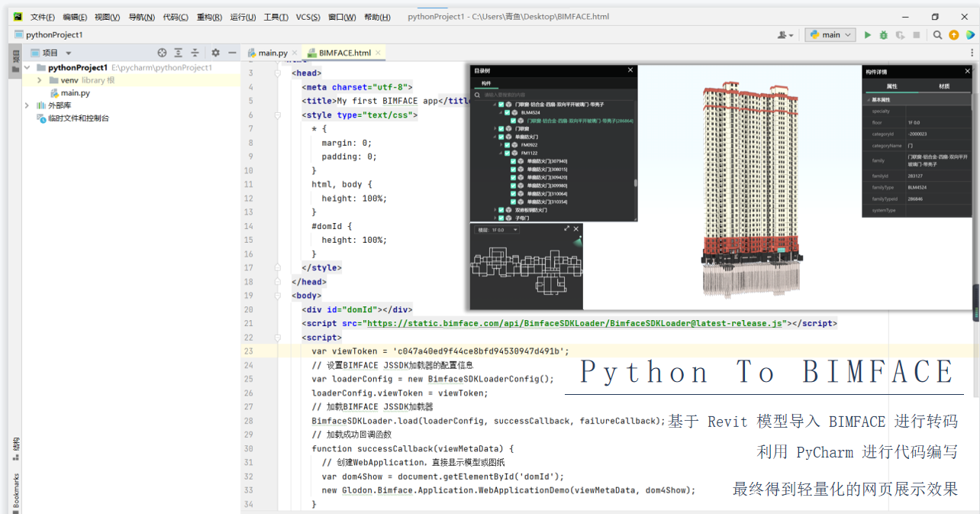Open the BimfaceSDKLoader script URL link

[x=575, y=324]
